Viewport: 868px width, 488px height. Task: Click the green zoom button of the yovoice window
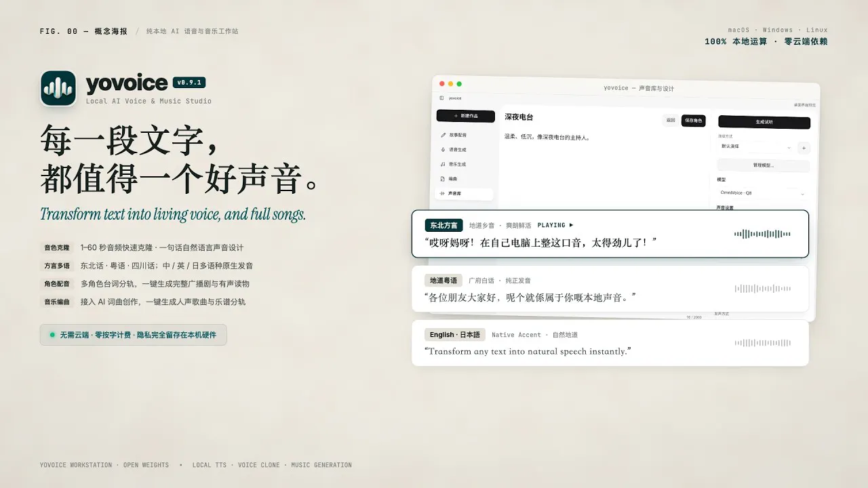click(459, 84)
